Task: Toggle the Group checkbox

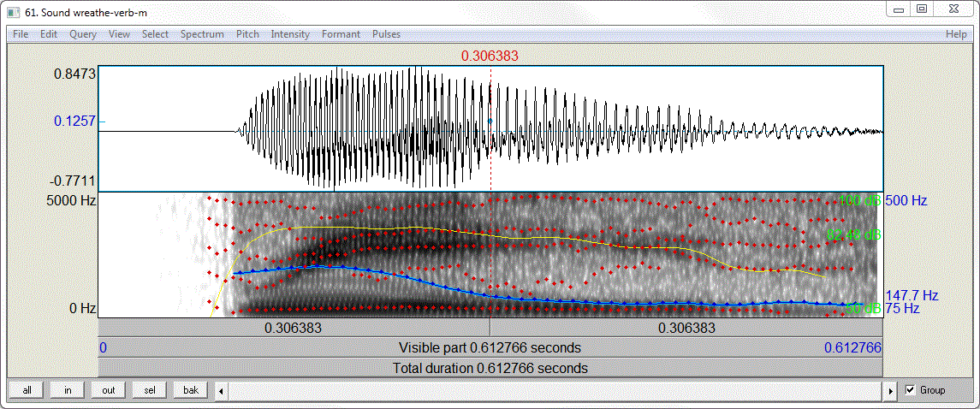Action: coord(911,390)
